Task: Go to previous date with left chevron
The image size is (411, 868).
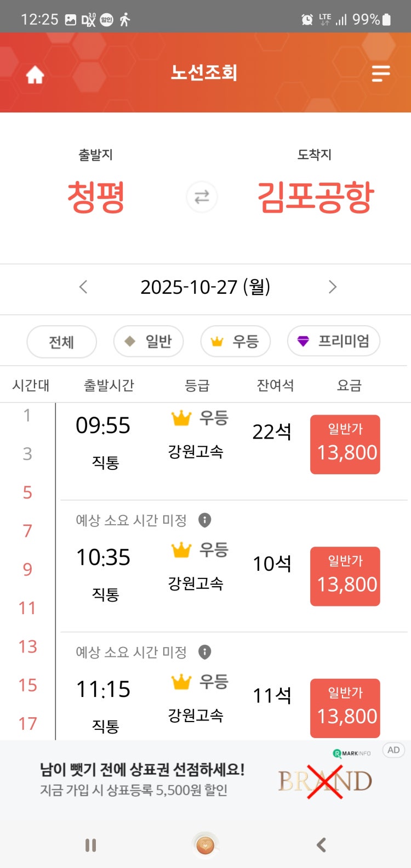Action: pos(83,287)
